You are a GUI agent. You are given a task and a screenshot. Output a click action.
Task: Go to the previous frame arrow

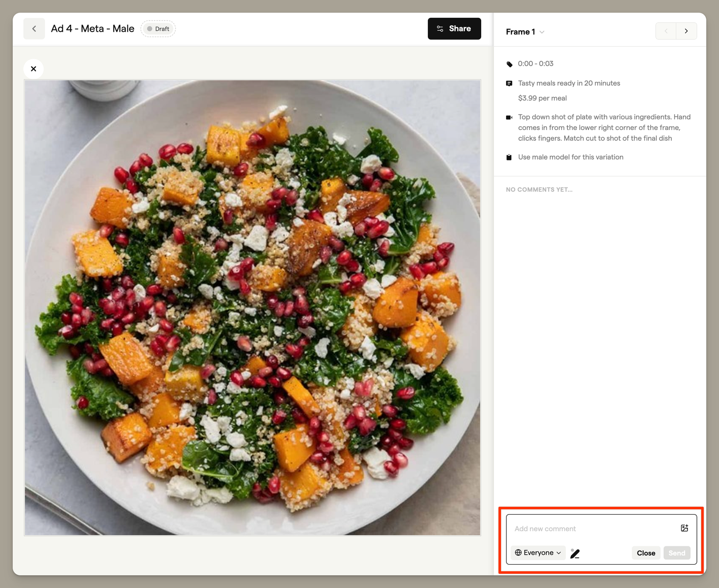(x=666, y=31)
